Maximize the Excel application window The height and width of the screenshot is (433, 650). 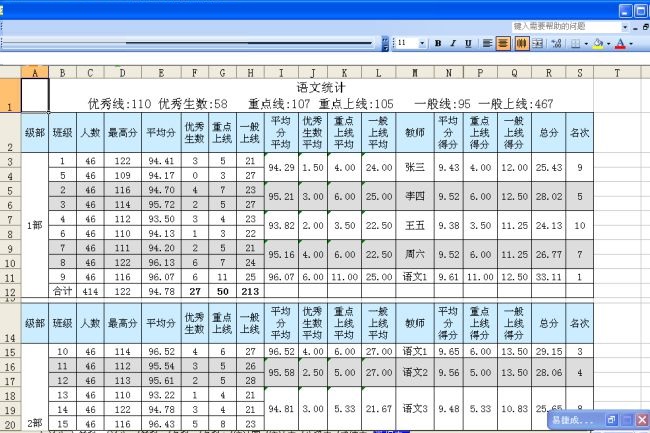pyautogui.click(x=640, y=11)
